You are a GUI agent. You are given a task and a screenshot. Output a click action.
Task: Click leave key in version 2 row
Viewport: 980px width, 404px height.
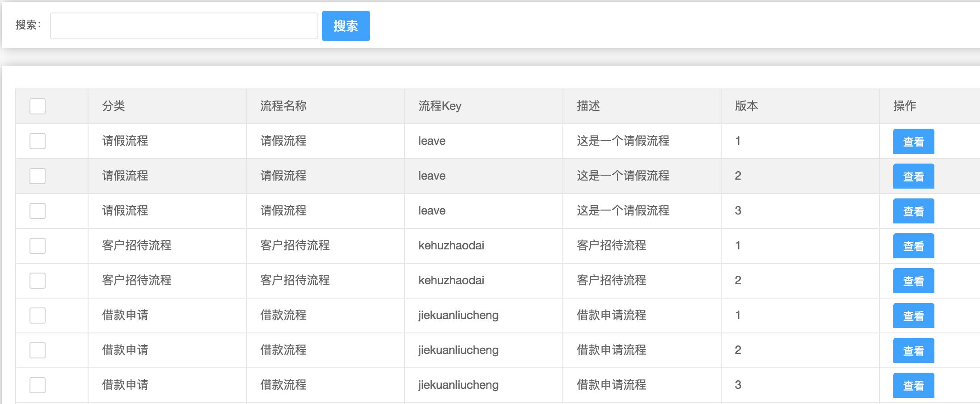(432, 176)
